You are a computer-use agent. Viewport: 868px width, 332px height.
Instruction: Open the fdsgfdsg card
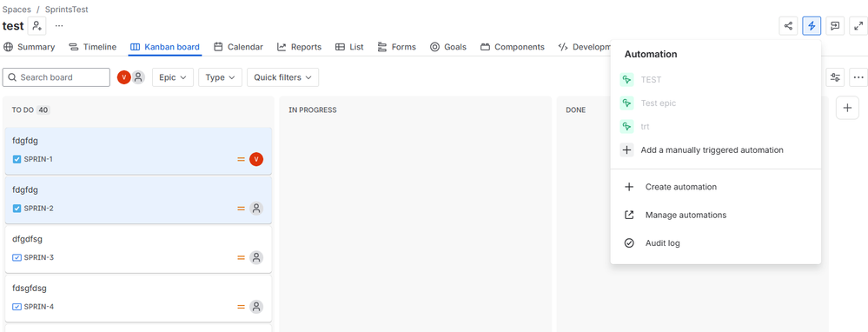click(x=138, y=298)
